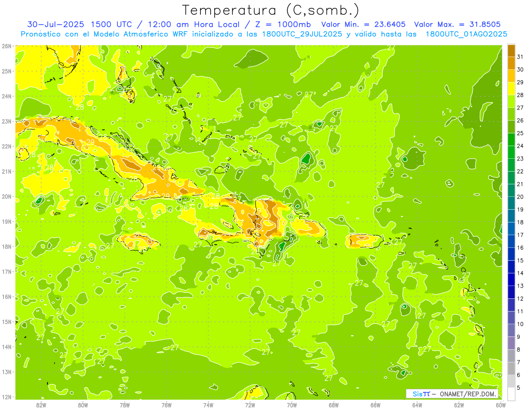
Task: Click the '64W' longitude axis label
Action: click(x=417, y=405)
